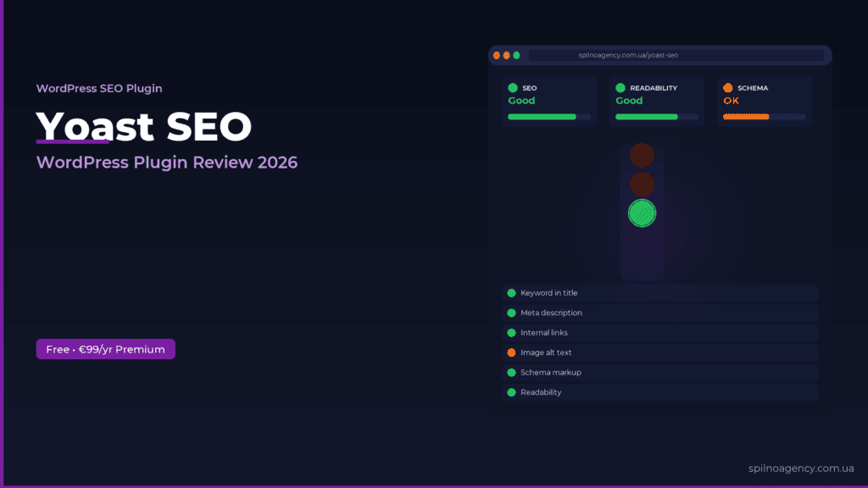Click the Meta description green indicator
This screenshot has width=868, height=488.
[x=511, y=313]
